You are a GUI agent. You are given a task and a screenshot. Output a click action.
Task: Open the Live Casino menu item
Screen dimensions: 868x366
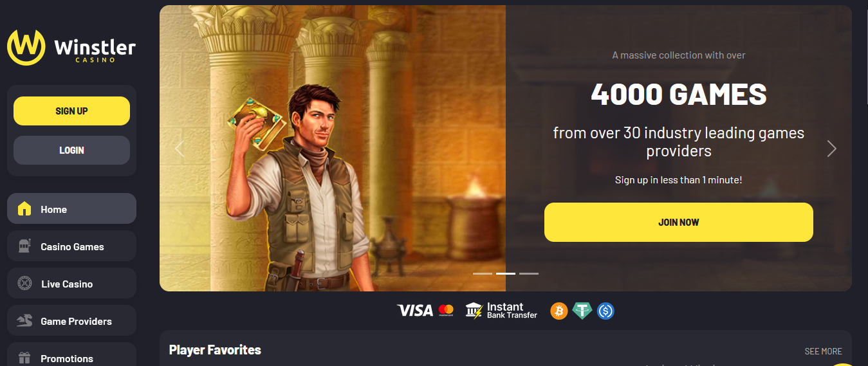coord(71,284)
